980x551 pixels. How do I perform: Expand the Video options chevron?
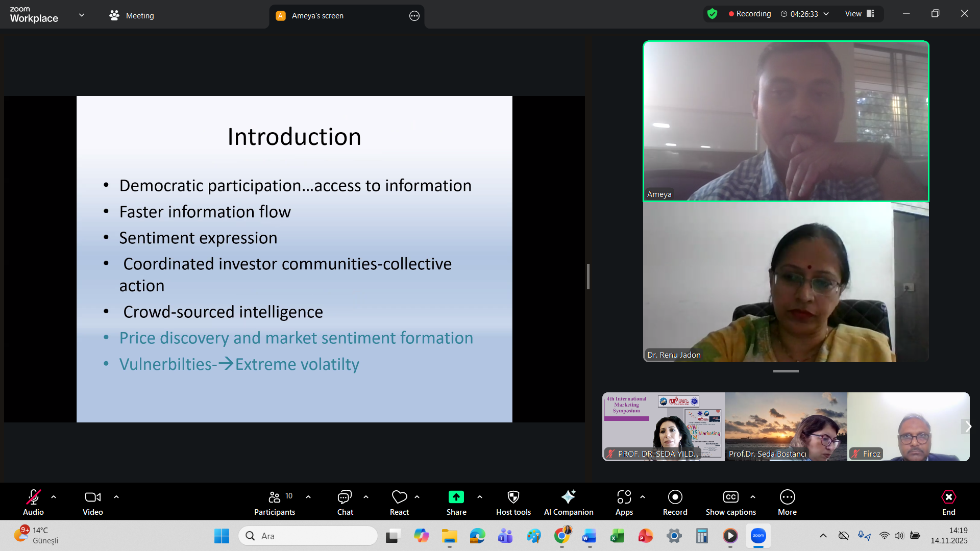pyautogui.click(x=116, y=497)
